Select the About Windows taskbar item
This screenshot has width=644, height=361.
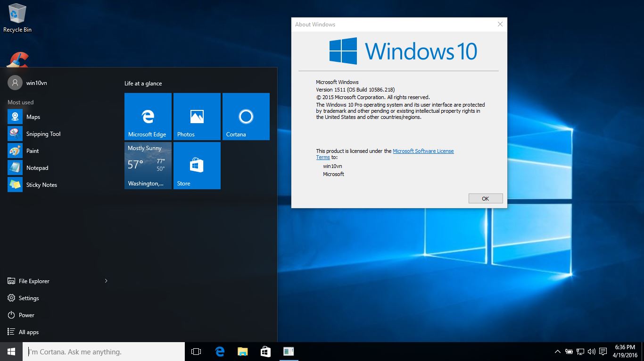pos(289,352)
